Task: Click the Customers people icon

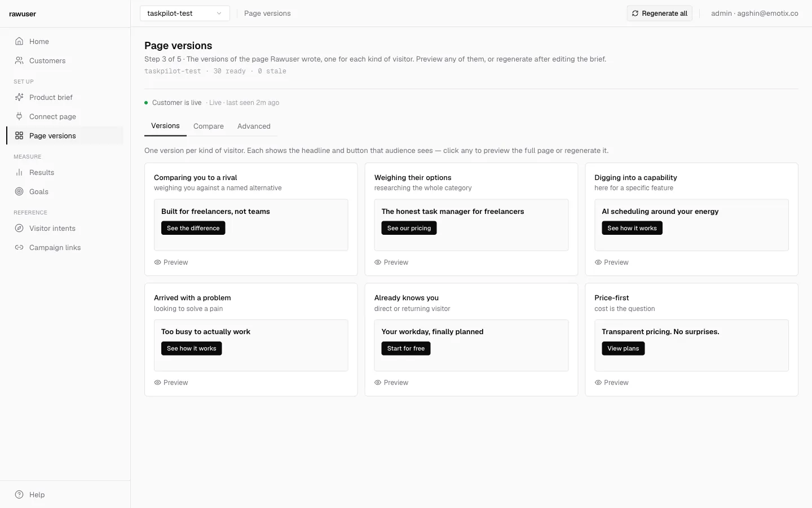Action: [19, 60]
